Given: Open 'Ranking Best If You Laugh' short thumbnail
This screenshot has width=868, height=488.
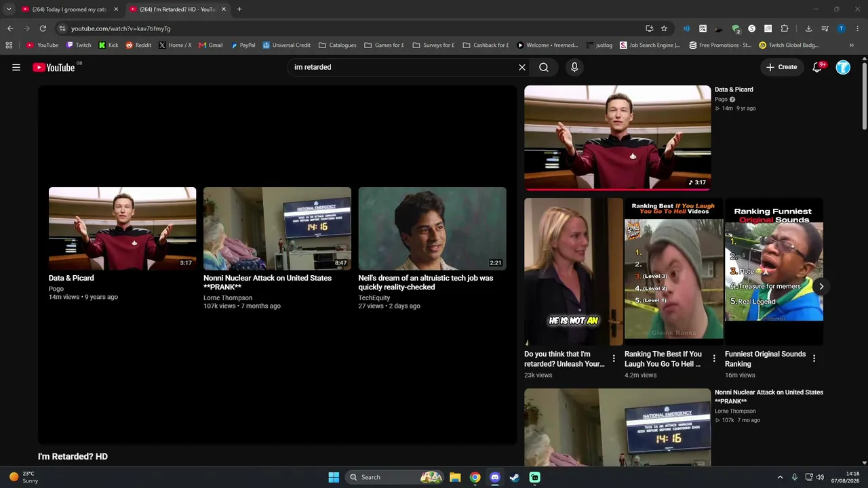Looking at the screenshot, I should coord(673,272).
